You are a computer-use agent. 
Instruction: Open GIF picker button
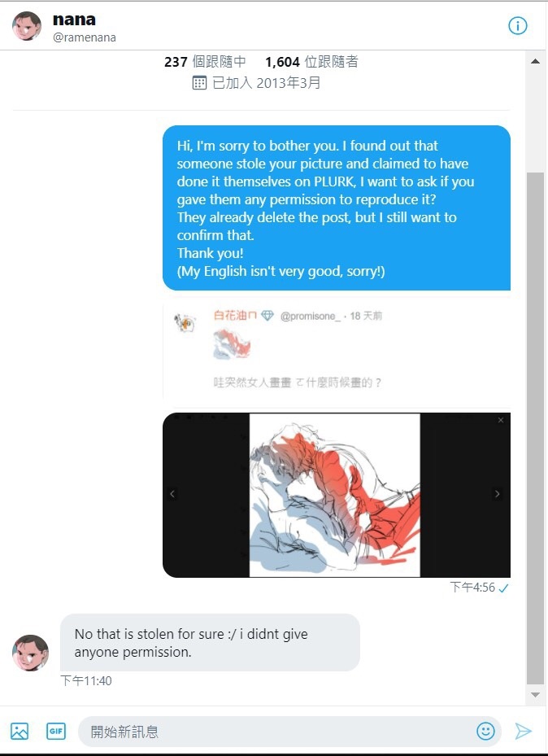point(56,731)
